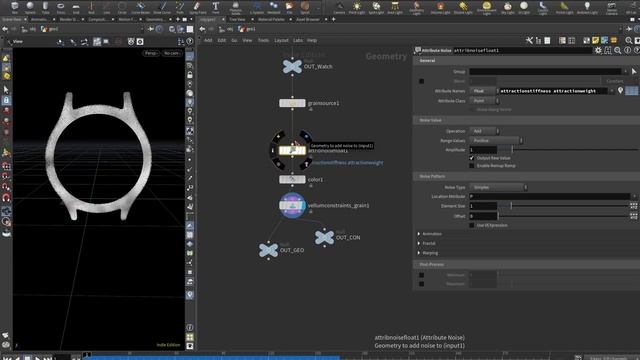Open the Attribute Names type dropdown (Float)

point(484,91)
